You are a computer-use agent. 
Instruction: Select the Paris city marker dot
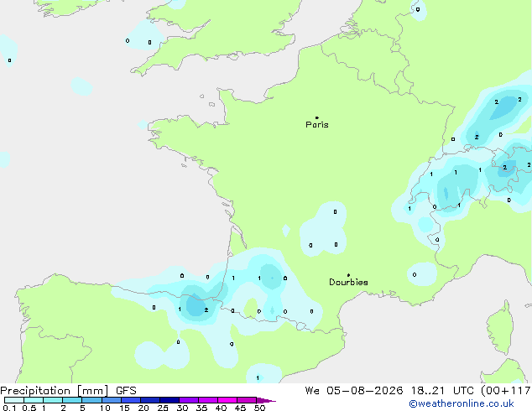[317, 117]
